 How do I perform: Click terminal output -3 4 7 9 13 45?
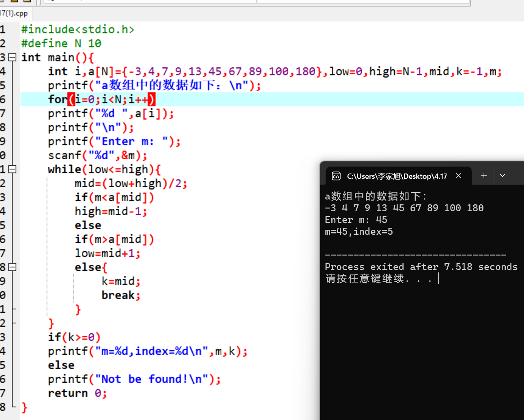[x=404, y=208]
